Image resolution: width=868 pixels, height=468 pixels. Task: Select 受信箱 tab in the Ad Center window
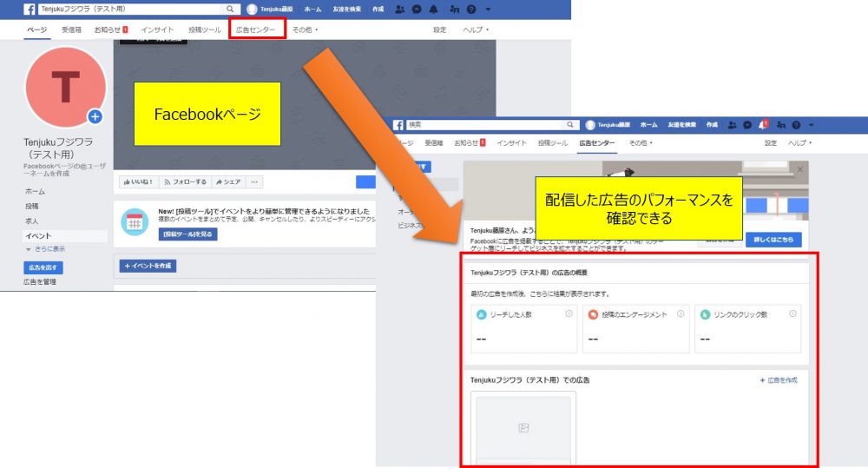[x=433, y=143]
